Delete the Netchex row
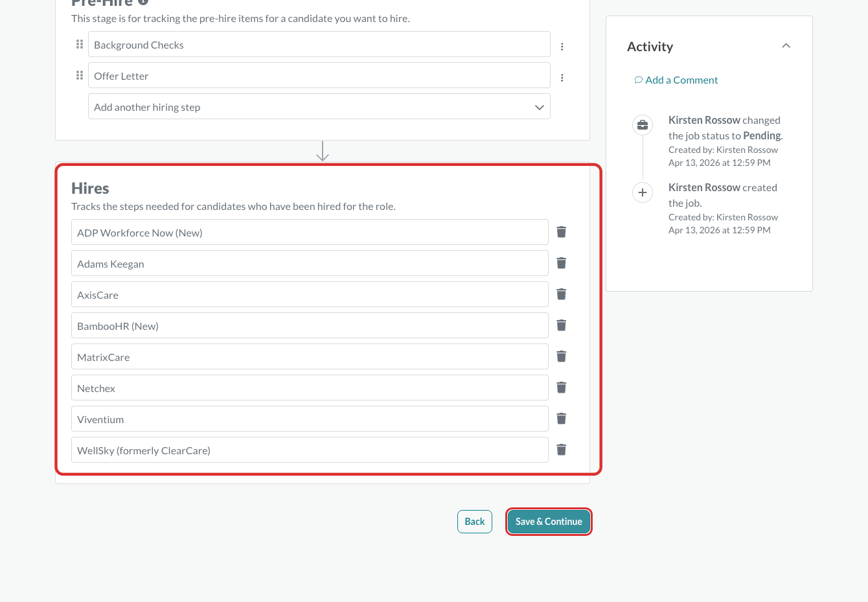Viewport: 868px width, 602px height. click(x=562, y=388)
